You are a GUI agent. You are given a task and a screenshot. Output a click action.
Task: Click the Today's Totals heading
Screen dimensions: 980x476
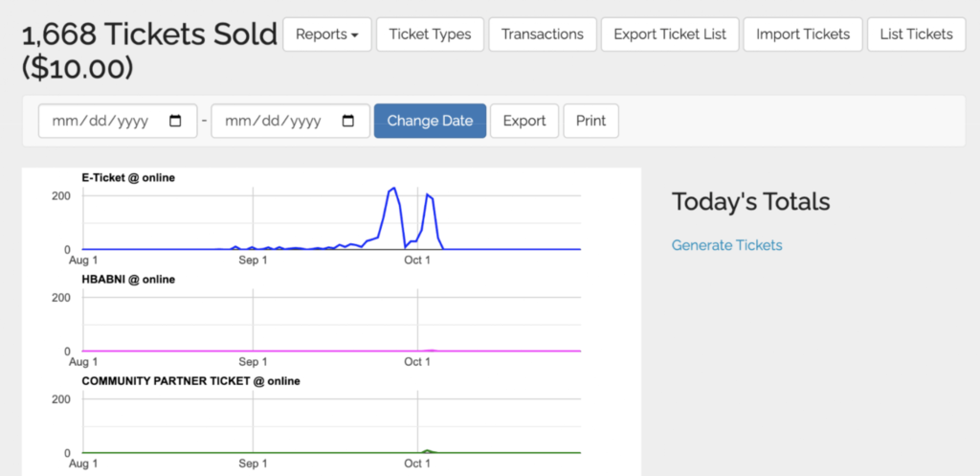tap(750, 202)
